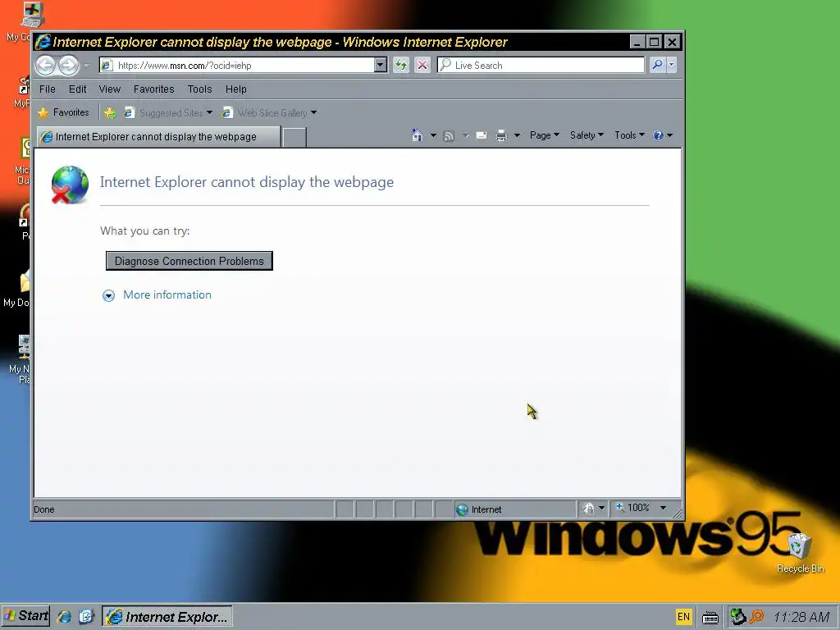This screenshot has height=630, width=840.
Task: Click the RSS Feeds icon
Action: pyautogui.click(x=449, y=136)
